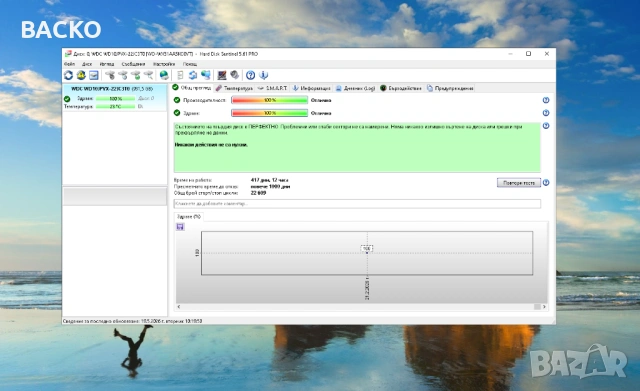Click the laptop monitor toolbar icon

point(222,75)
